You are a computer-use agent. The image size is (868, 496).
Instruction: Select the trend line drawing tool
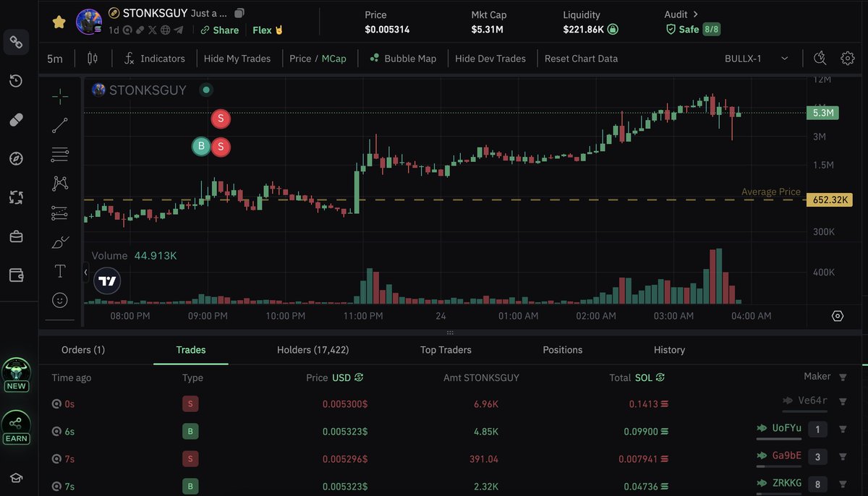click(60, 125)
